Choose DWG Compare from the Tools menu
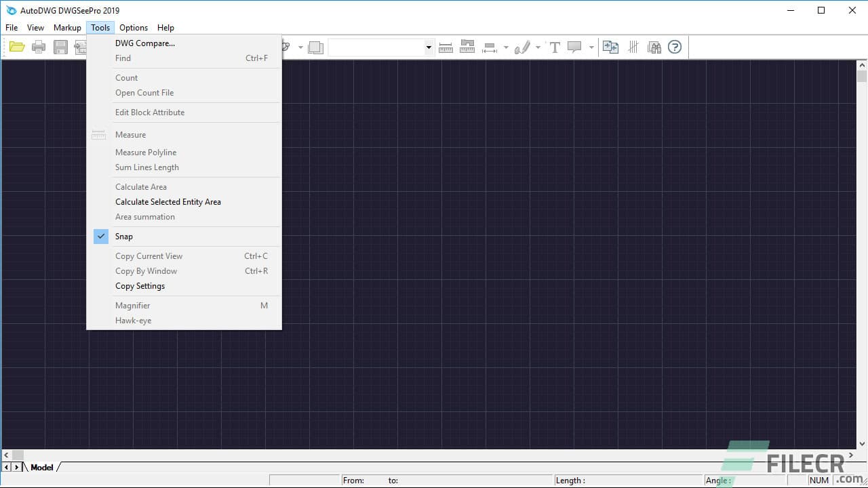 144,43
